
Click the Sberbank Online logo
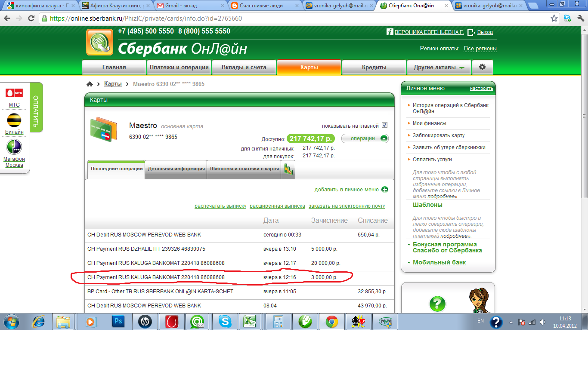[99, 42]
